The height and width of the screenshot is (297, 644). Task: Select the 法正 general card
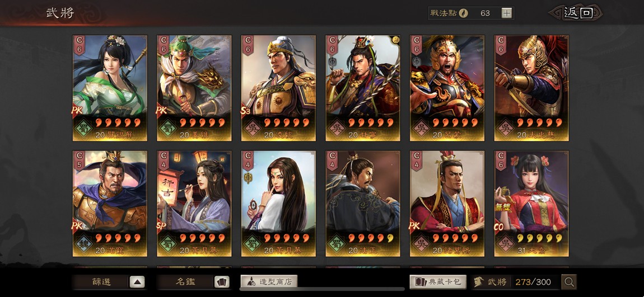tap(363, 204)
